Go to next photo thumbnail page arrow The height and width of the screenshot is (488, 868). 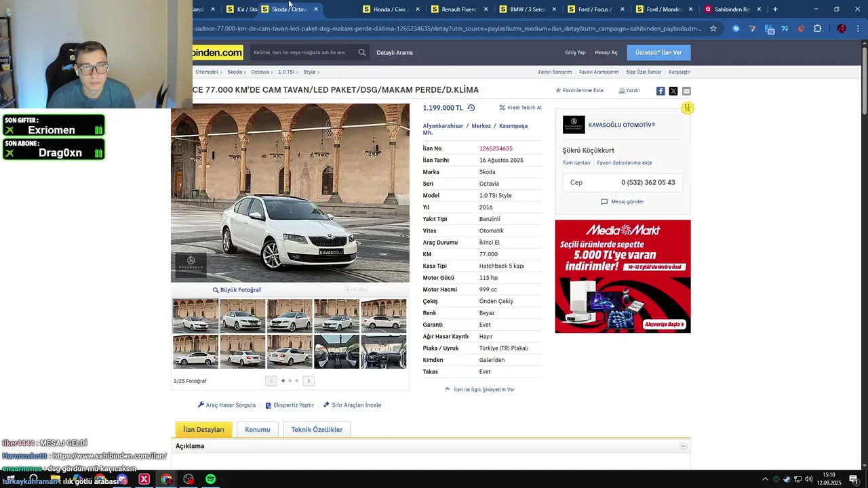click(x=309, y=381)
